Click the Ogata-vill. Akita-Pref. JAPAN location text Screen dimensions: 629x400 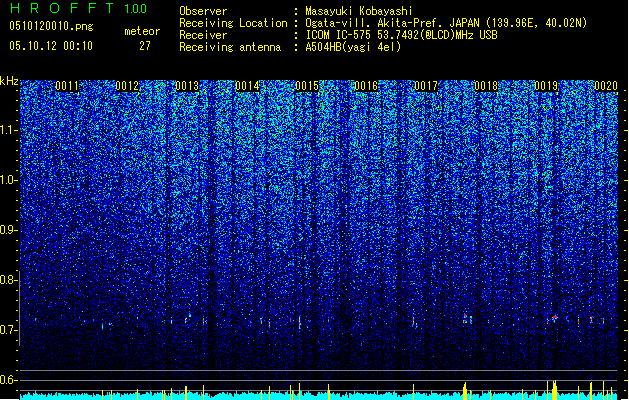pos(446,23)
